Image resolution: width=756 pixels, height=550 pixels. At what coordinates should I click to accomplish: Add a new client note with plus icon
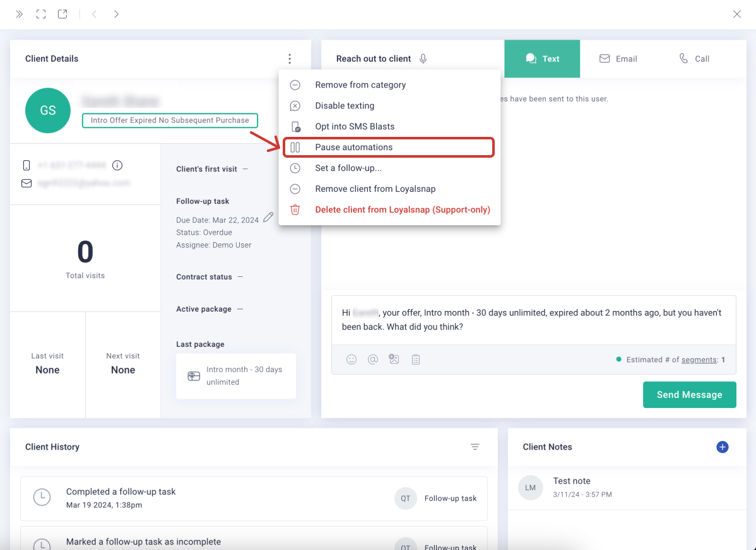(723, 447)
